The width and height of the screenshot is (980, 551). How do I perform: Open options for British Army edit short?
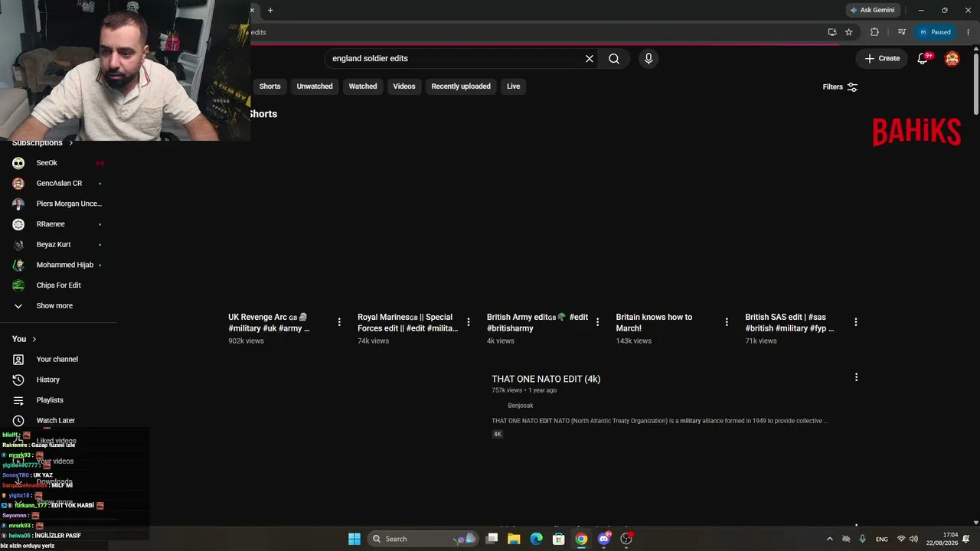click(598, 322)
